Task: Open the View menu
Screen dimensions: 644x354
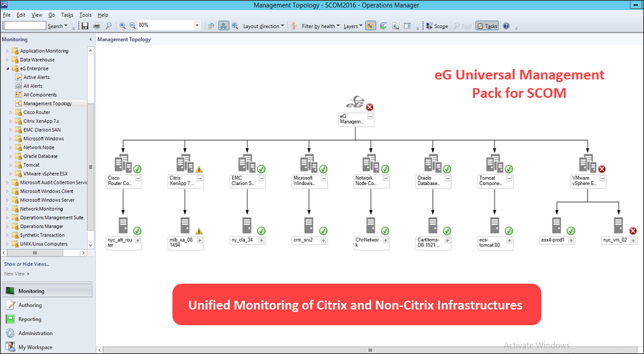Action: click(36, 15)
